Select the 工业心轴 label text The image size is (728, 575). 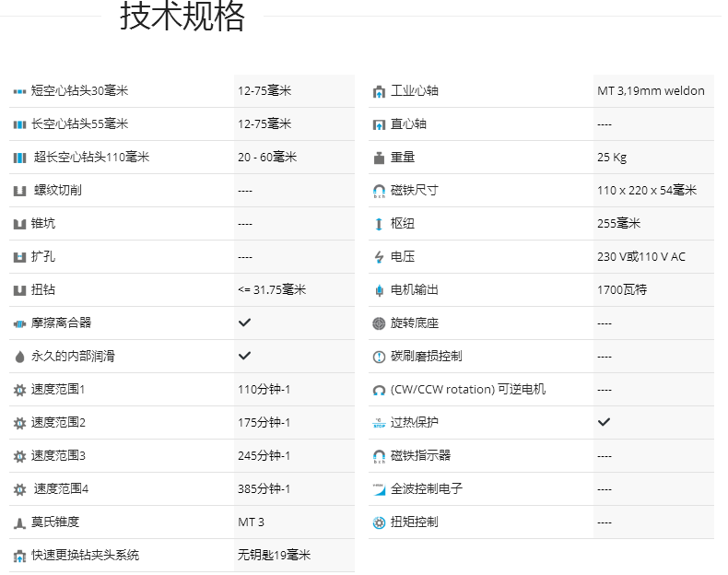415,90
